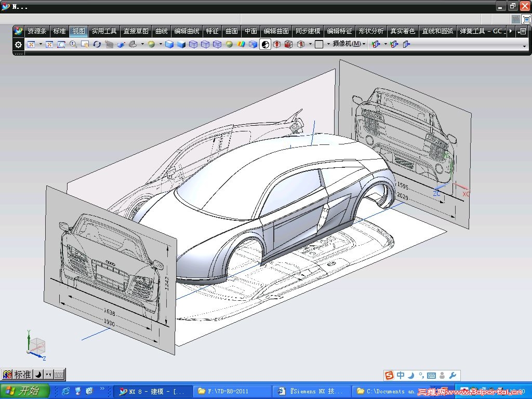Switch to the 形状分析 tab
The width and height of the screenshot is (532, 399).
click(371, 31)
